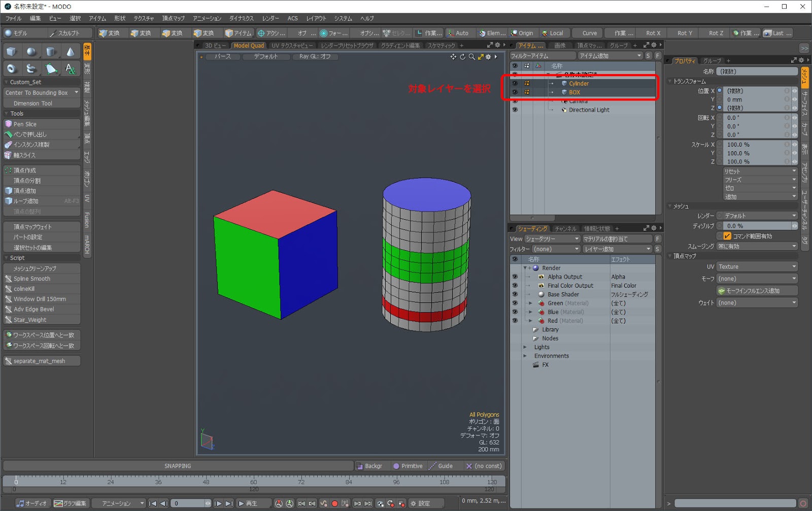Click the モーフインフルエンス追加 button
Screen dimensions: 812x511
(x=757, y=291)
